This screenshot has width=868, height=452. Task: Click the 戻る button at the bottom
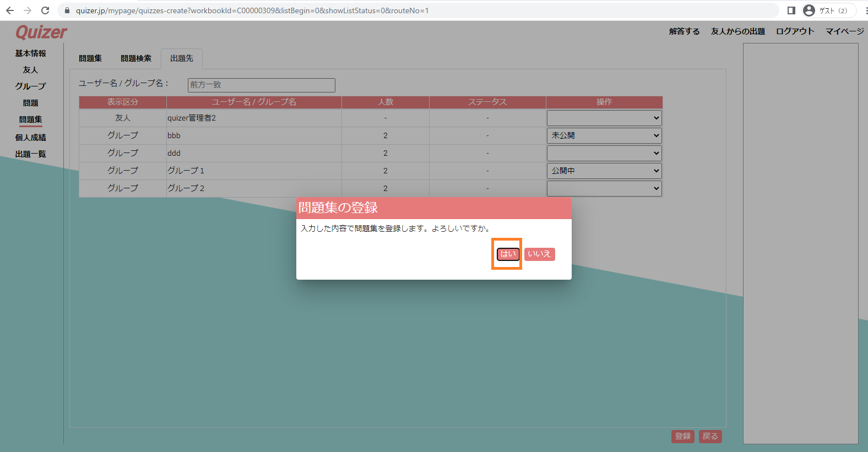pos(710,436)
